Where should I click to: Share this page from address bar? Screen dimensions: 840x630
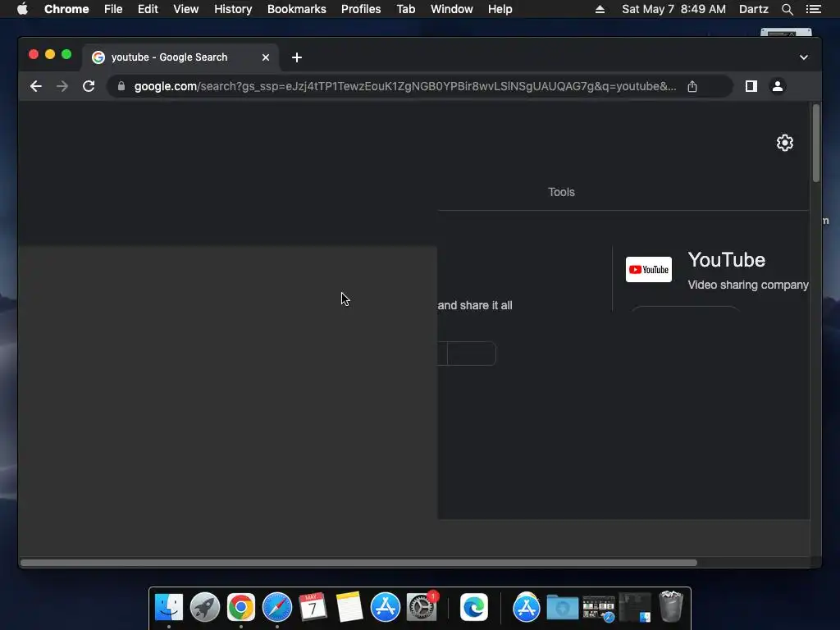pyautogui.click(x=692, y=86)
